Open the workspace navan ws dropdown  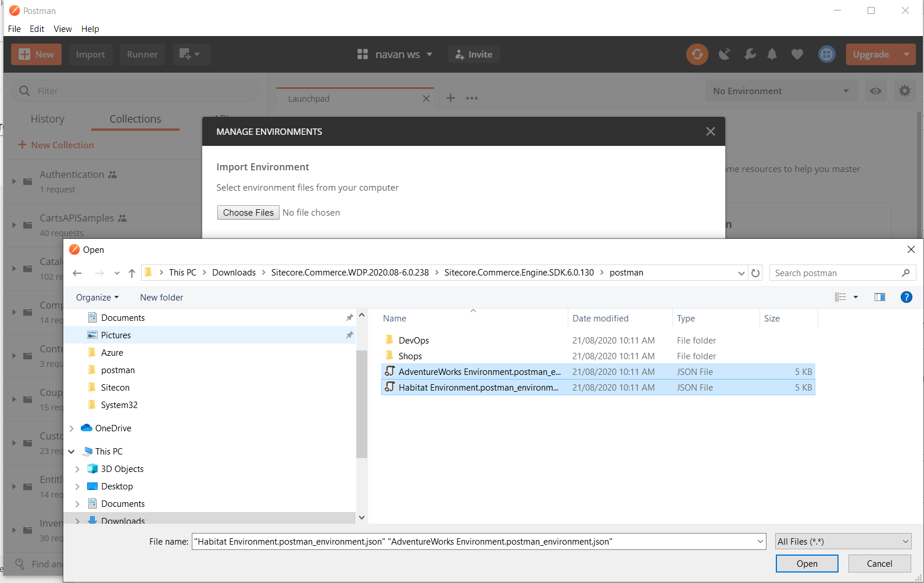click(395, 54)
